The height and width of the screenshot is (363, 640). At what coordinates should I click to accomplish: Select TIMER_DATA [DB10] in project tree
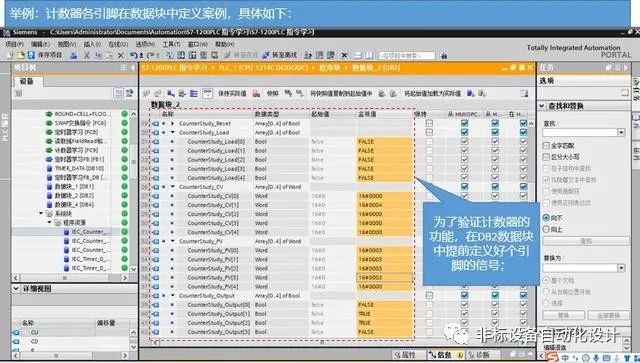pos(75,168)
